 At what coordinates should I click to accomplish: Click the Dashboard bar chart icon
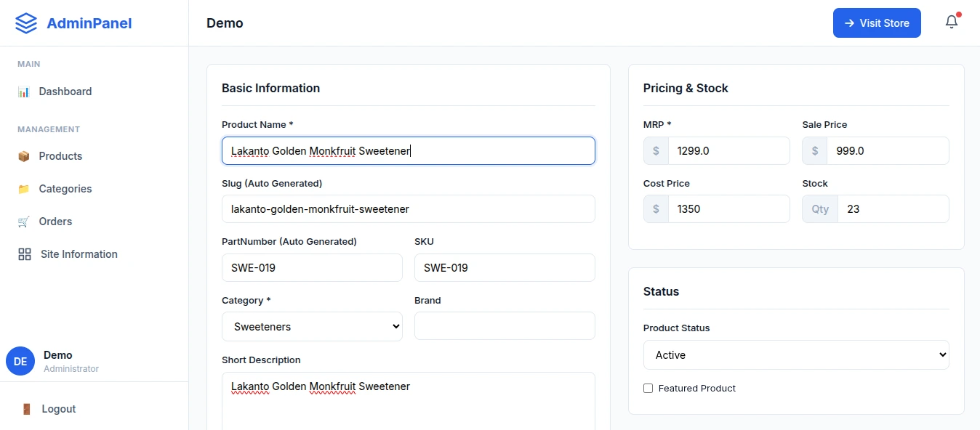point(24,92)
